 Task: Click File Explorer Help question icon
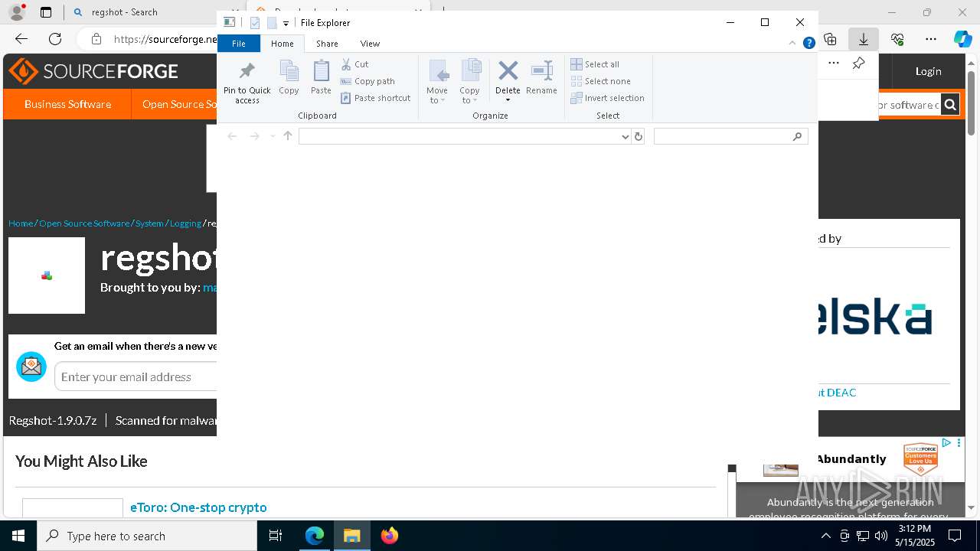808,44
